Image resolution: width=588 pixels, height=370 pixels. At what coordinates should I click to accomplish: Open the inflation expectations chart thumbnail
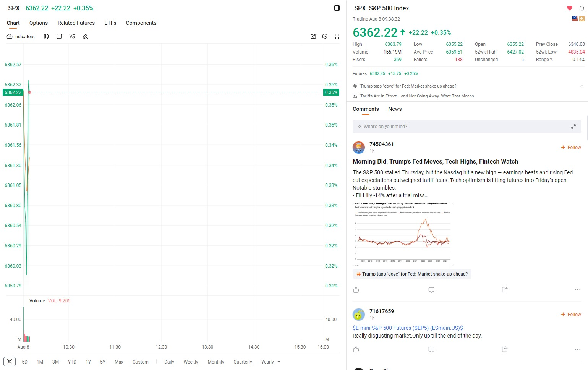[403, 234]
